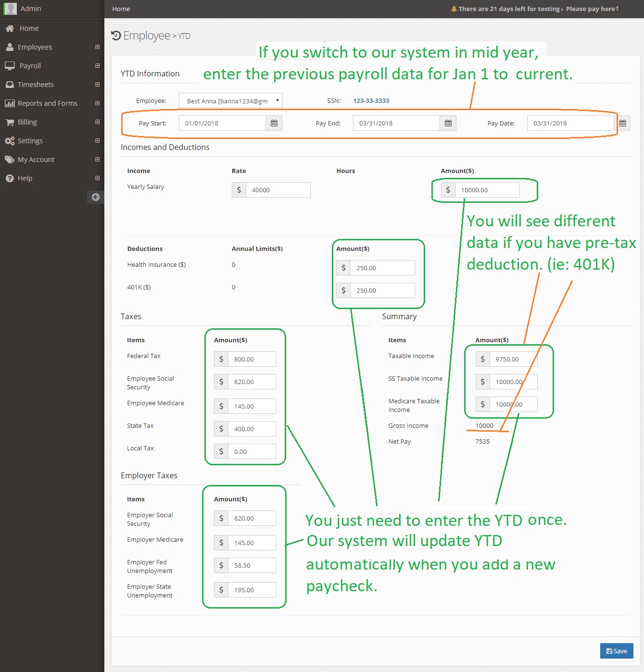Click the Local Tax amount field
The width and height of the screenshot is (644, 672).
tap(252, 451)
